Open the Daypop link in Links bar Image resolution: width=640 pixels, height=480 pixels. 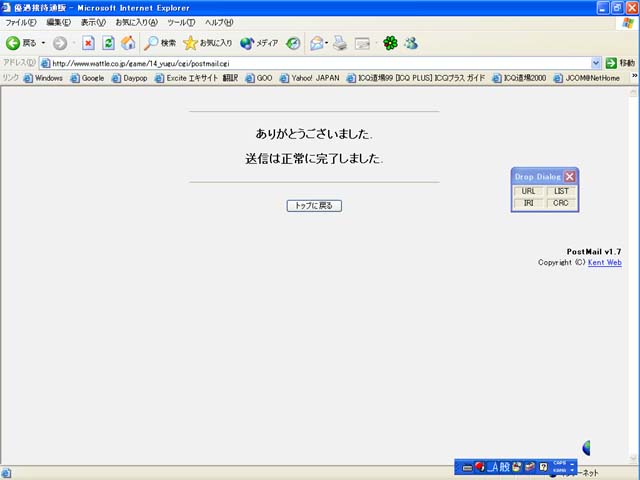point(129,78)
